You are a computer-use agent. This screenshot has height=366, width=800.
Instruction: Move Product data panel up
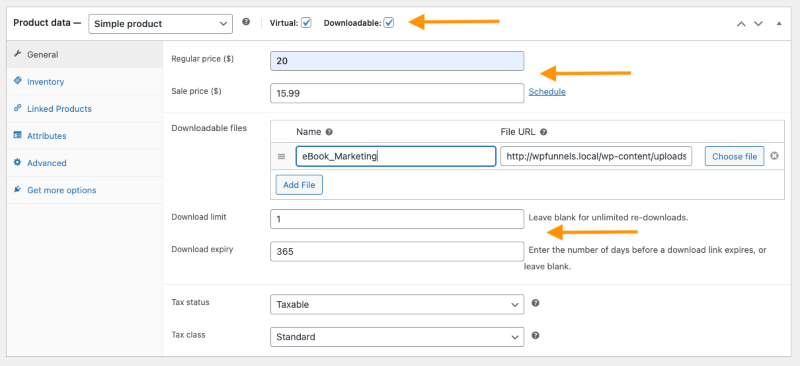point(741,23)
